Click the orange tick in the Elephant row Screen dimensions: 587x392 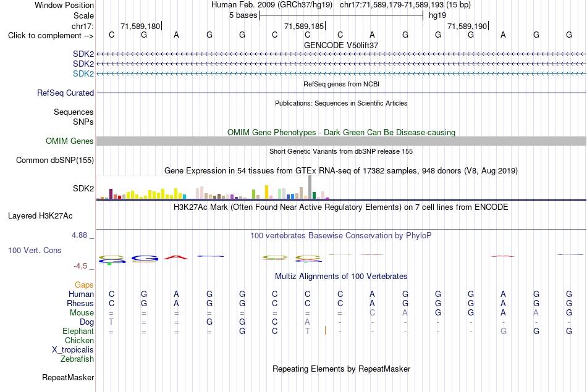tap(325, 330)
